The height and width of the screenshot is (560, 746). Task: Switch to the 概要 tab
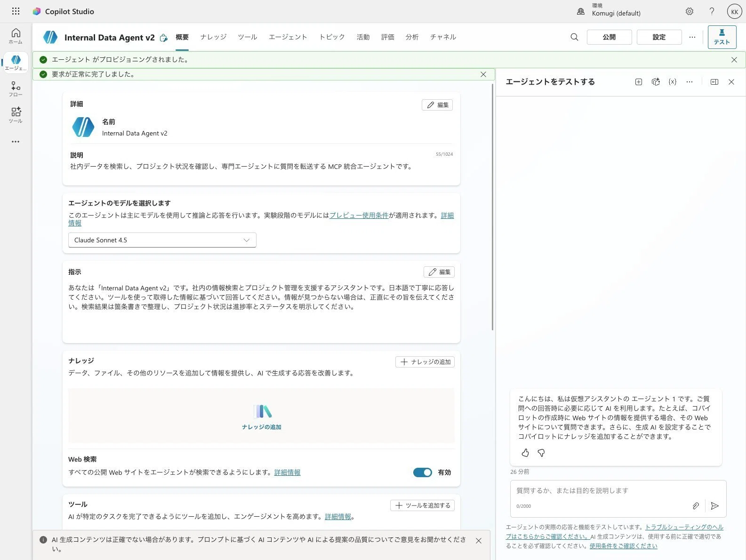pos(182,37)
